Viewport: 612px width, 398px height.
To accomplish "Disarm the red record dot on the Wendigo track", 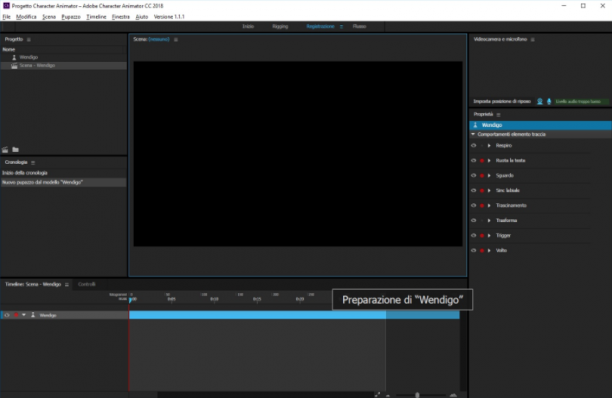I will coord(16,315).
